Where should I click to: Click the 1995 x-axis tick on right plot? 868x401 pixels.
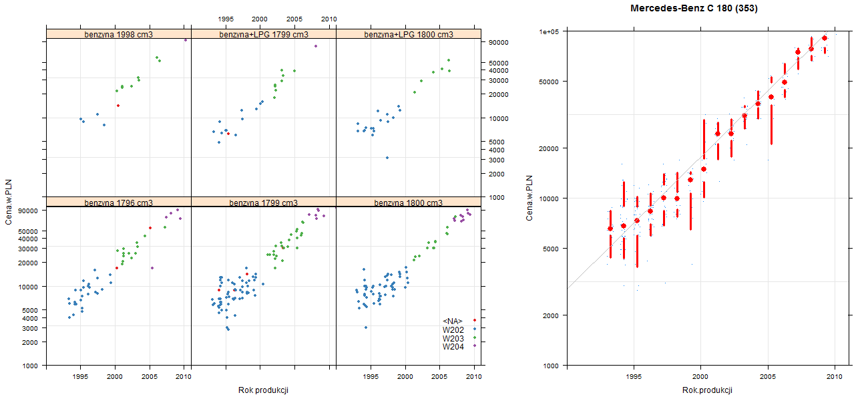click(634, 378)
